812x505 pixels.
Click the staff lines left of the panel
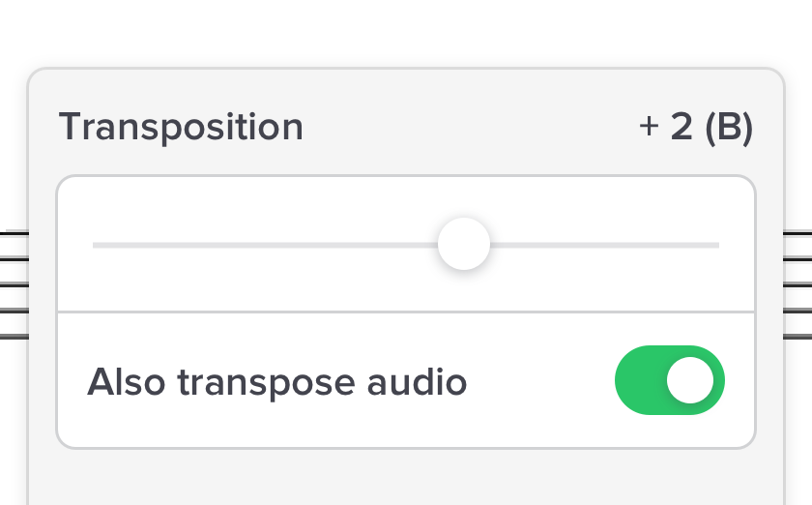14,284
